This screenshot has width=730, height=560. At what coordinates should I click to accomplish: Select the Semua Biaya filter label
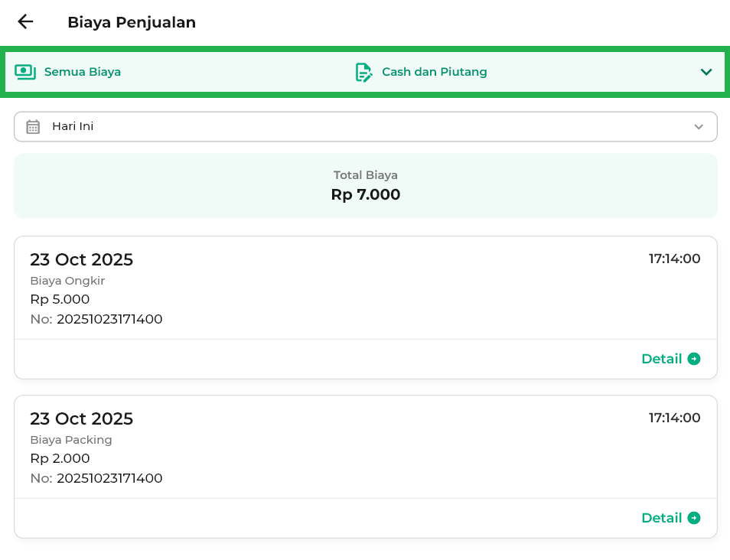point(83,72)
